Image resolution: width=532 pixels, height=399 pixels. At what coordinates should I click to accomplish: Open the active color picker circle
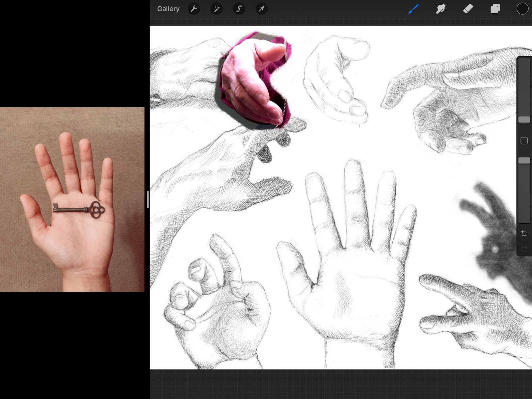pyautogui.click(x=522, y=9)
